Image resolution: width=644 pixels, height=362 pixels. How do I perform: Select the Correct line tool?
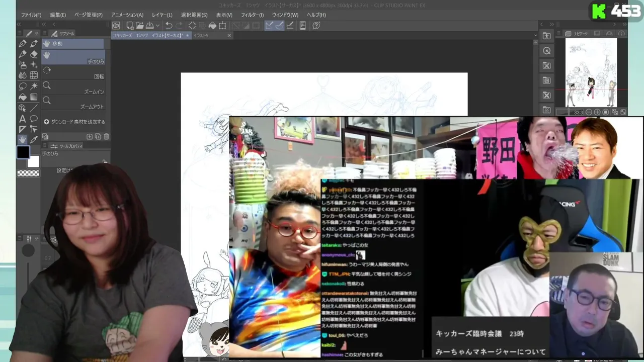34,129
